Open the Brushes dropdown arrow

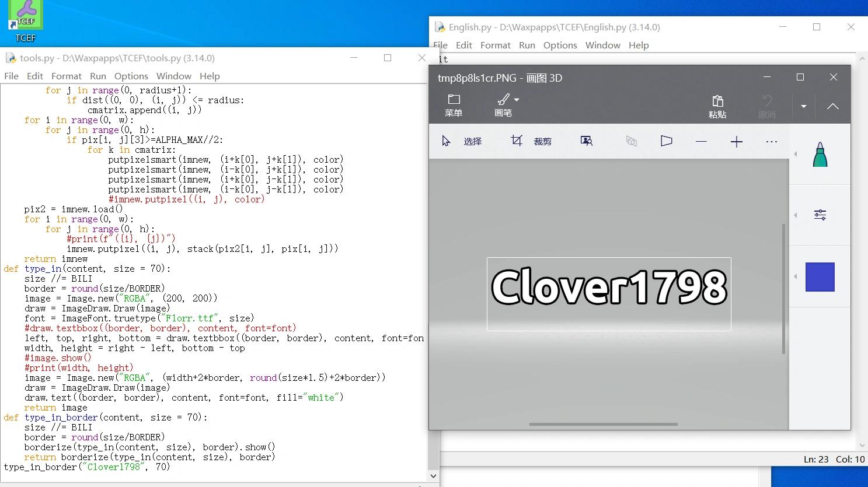[516, 100]
